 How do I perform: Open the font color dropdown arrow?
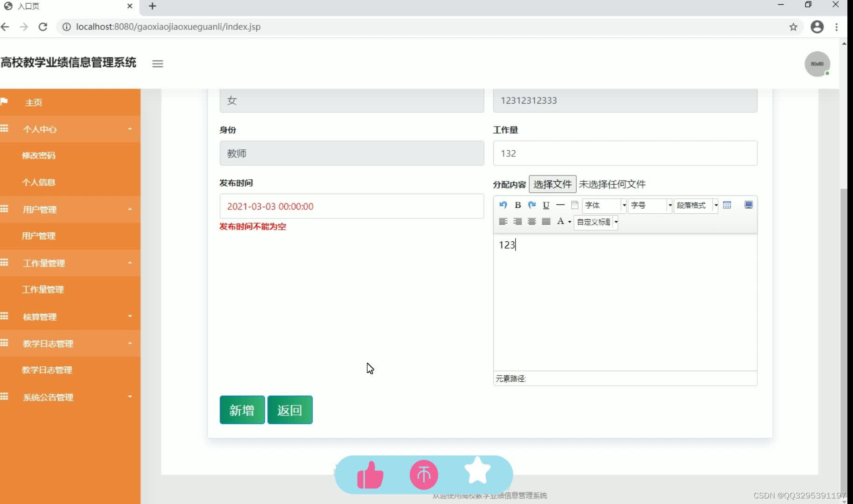click(570, 222)
